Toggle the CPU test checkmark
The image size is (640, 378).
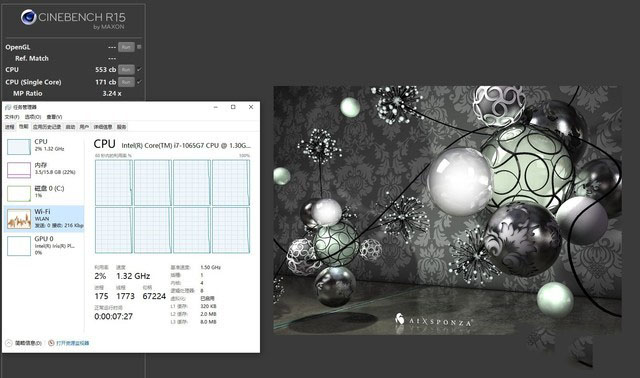pos(139,69)
